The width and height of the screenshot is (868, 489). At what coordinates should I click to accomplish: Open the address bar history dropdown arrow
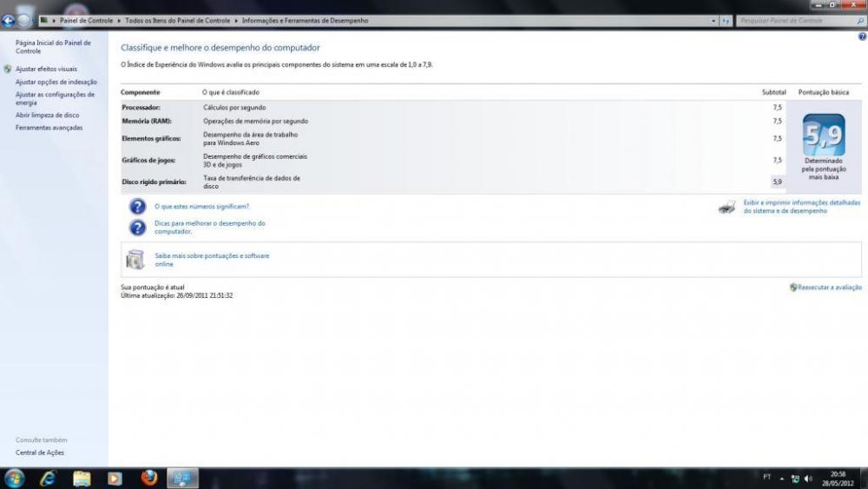pyautogui.click(x=713, y=20)
